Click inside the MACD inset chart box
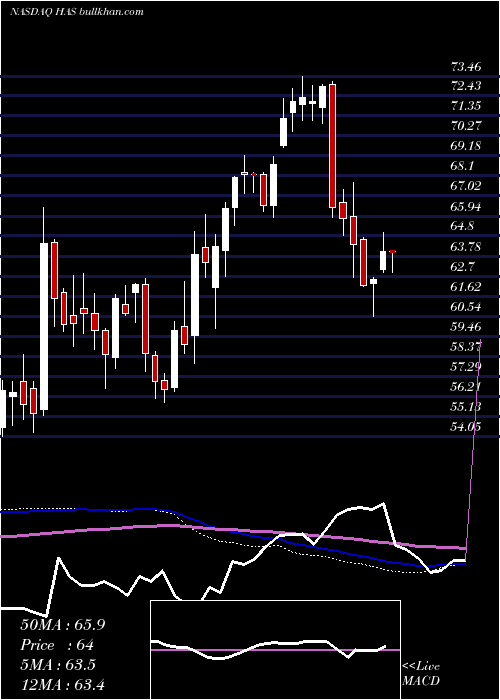500x700 pixels. click(275, 650)
